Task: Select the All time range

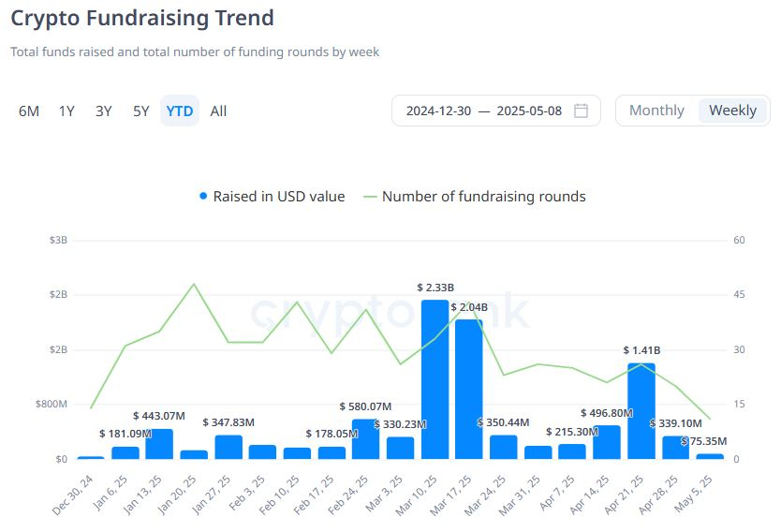Action: [218, 111]
